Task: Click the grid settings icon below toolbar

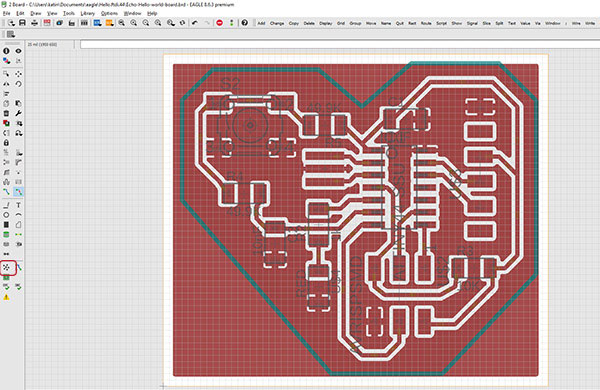Action: click(x=11, y=34)
